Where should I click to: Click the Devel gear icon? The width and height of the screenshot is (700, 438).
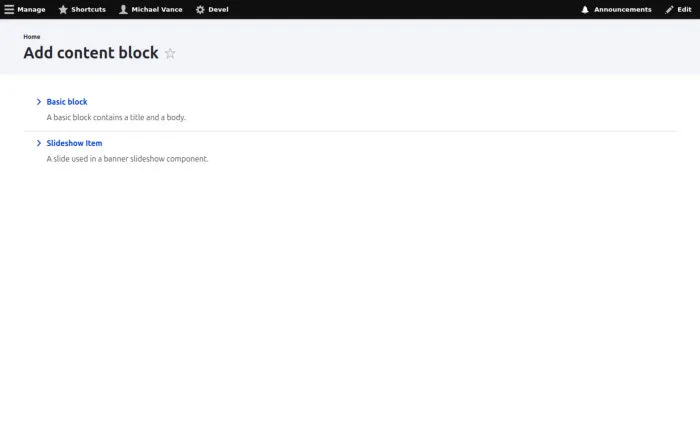pos(200,9)
